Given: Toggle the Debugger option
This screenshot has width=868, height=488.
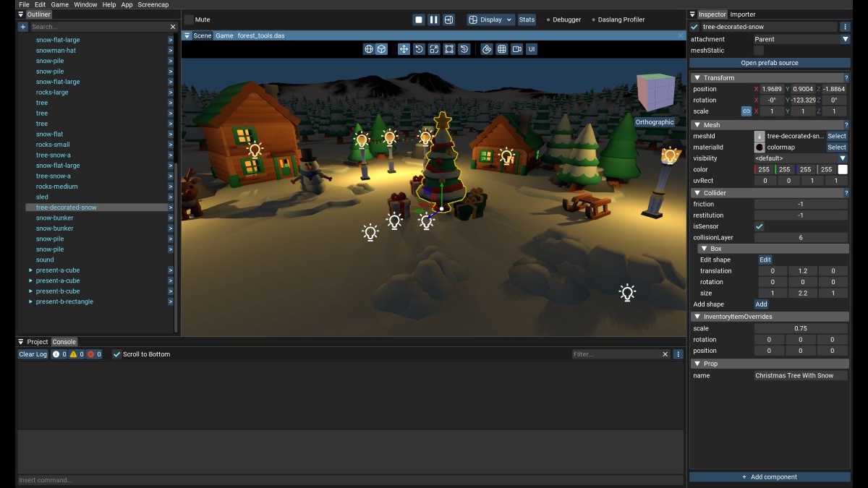Looking at the screenshot, I should tap(563, 20).
